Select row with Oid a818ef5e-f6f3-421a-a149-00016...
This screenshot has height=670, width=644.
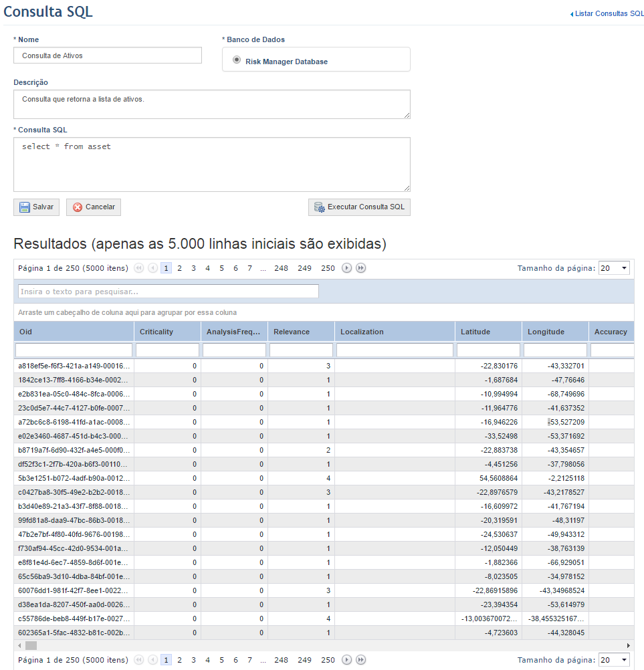(x=324, y=366)
